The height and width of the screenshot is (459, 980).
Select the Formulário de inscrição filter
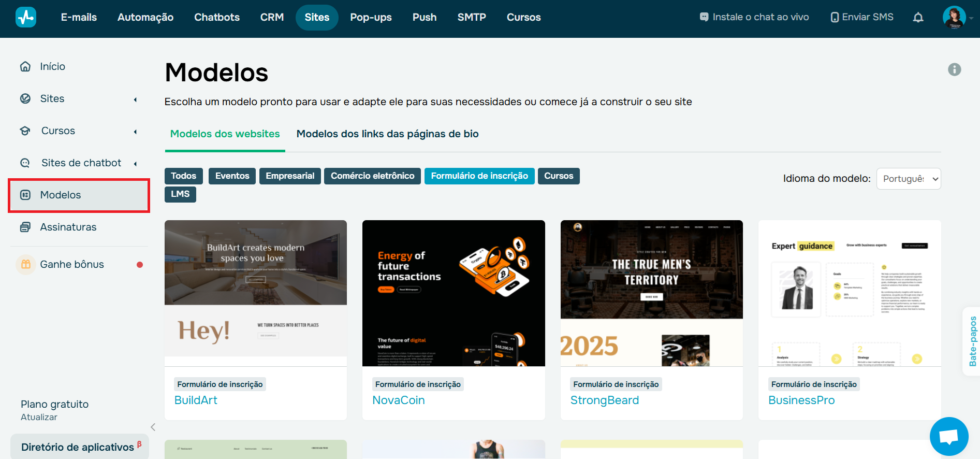click(479, 176)
